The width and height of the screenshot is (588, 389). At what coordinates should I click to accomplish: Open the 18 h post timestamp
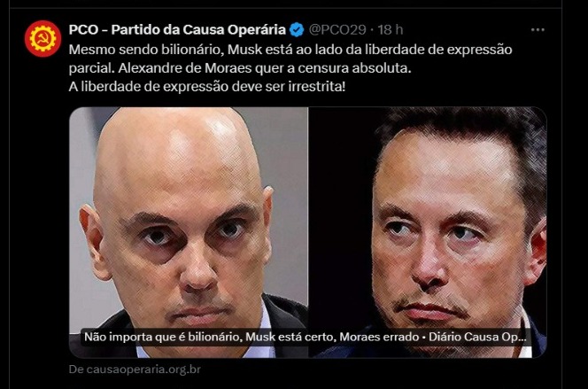(x=391, y=29)
